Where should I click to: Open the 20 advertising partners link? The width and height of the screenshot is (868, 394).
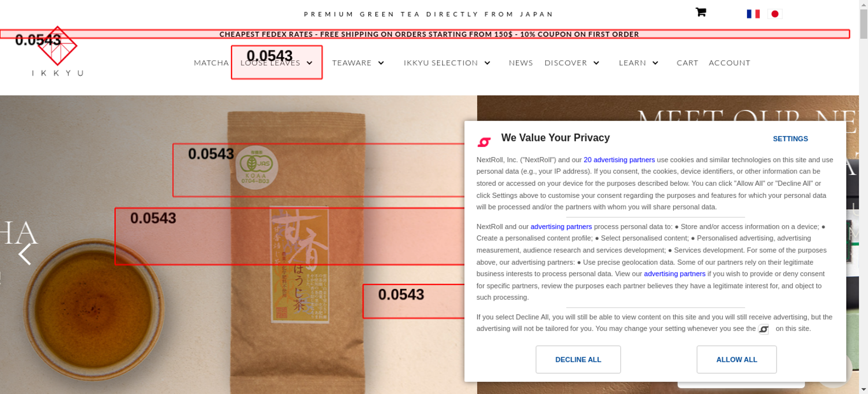click(x=619, y=160)
